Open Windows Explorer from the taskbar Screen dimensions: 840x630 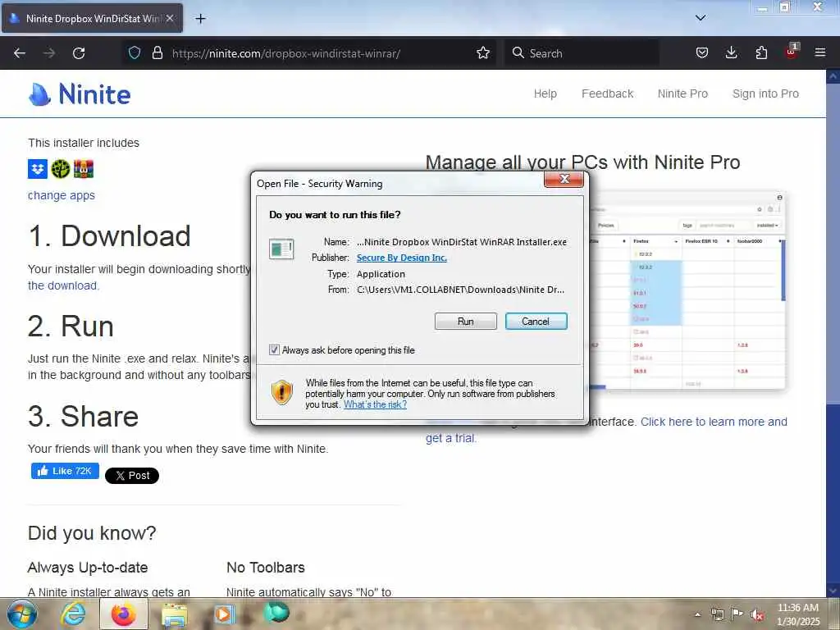click(x=174, y=615)
